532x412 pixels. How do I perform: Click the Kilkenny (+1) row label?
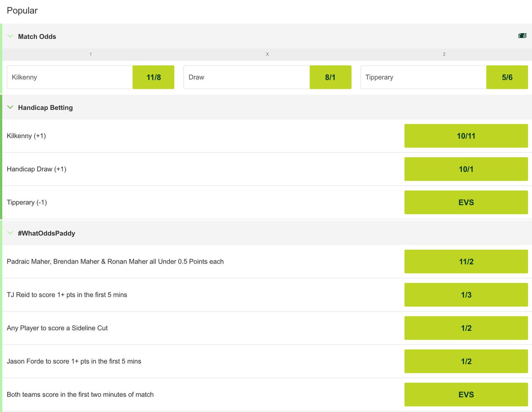(26, 136)
